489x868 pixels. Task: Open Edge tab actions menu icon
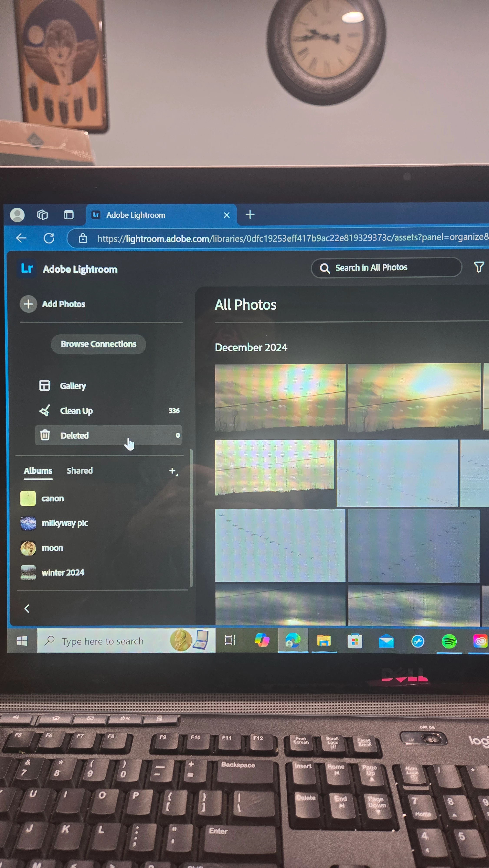[x=43, y=215]
